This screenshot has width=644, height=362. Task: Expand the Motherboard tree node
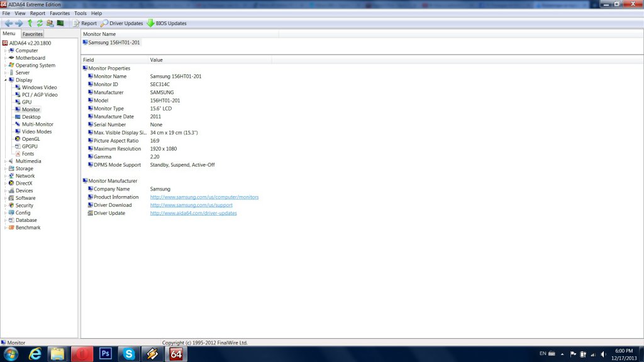coord(5,58)
